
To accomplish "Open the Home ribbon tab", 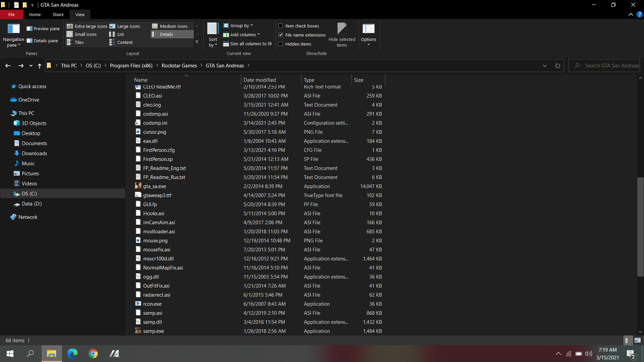I will (35, 15).
